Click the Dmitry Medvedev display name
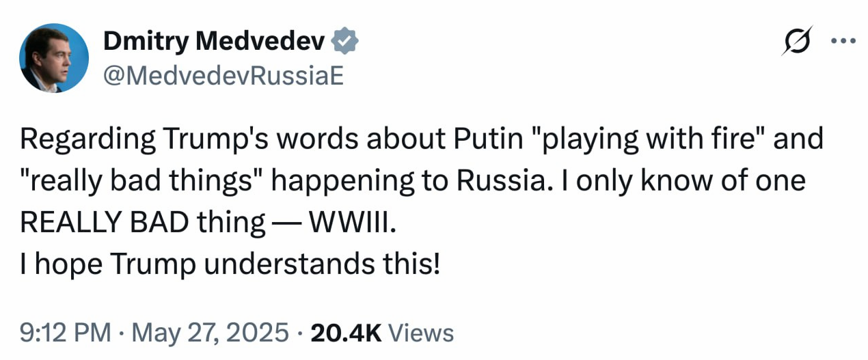The width and height of the screenshot is (868, 360). (x=214, y=43)
